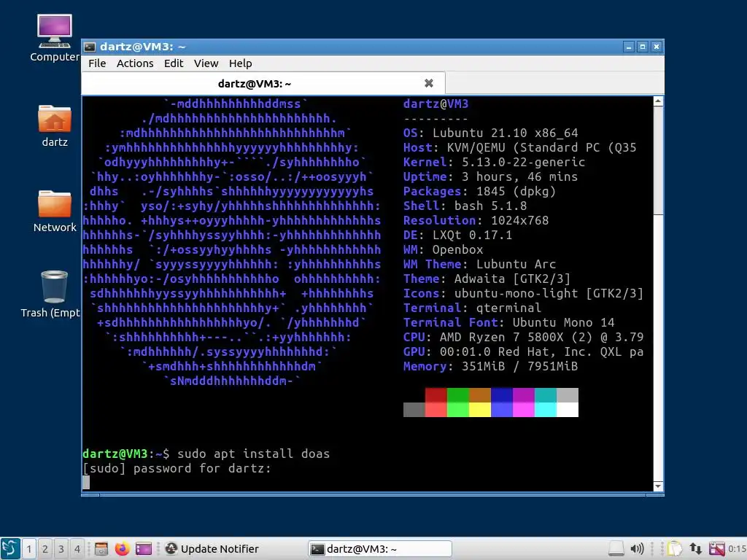Click the dartz@VM3 neofetch header text
This screenshot has height=560, width=747.
[436, 104]
